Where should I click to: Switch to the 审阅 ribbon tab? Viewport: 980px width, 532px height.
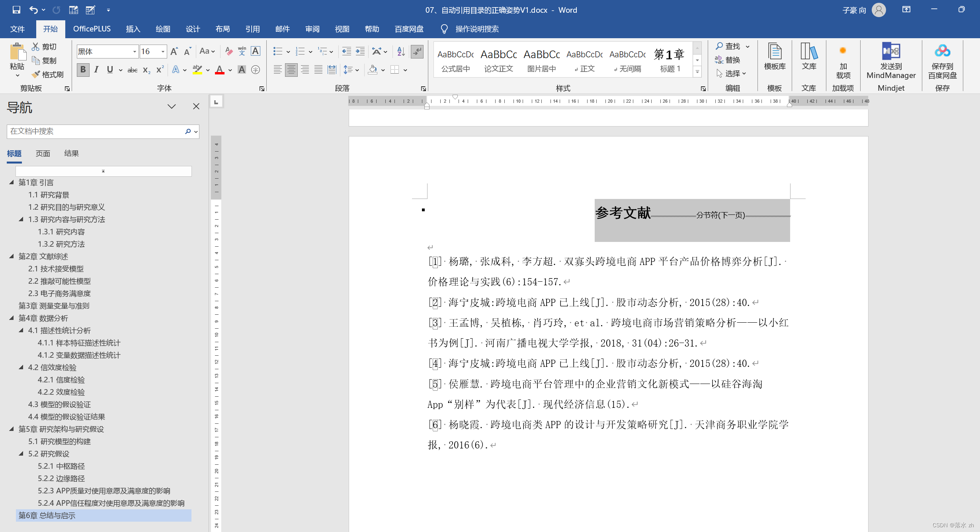(x=312, y=29)
